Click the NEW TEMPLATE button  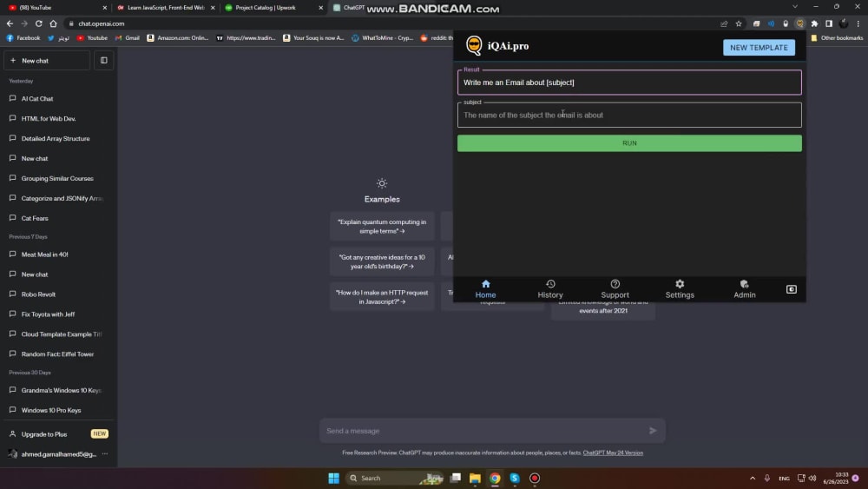(x=759, y=48)
